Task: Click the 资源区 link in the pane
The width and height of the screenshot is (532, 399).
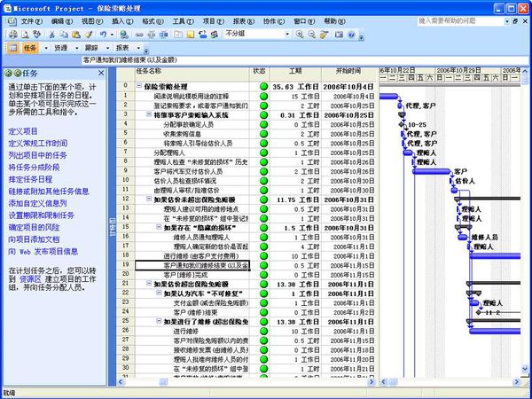Action: pyautogui.click(x=30, y=279)
